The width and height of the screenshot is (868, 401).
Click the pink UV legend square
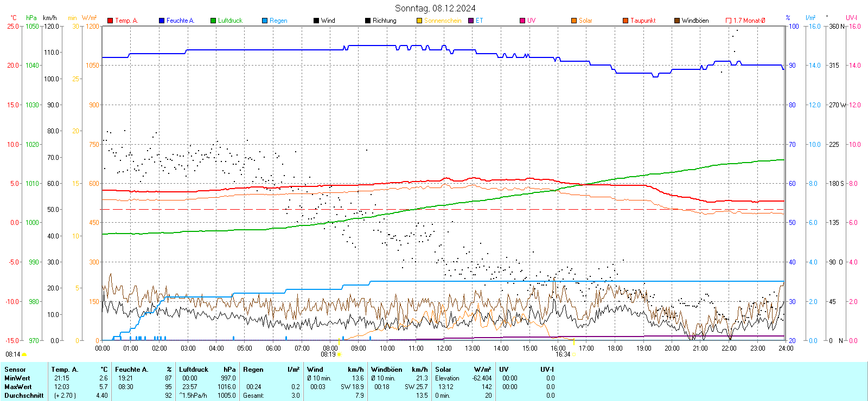coord(522,21)
